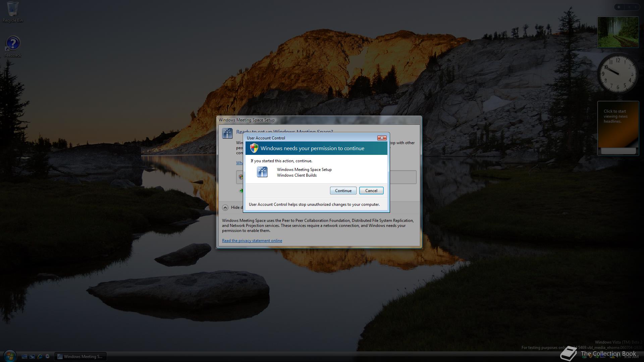Screen dimensions: 644x362
Task: Click the forest slideshow gadget thumbnail
Action: pyautogui.click(x=618, y=32)
